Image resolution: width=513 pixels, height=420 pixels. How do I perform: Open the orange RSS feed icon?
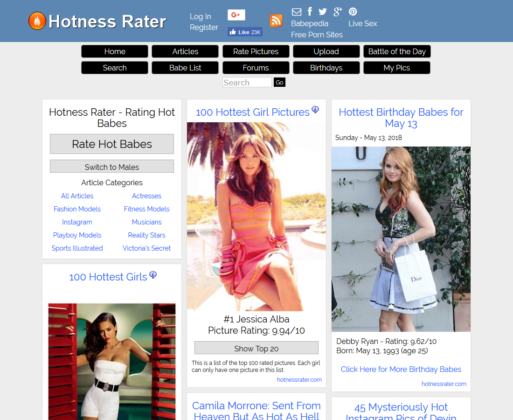tap(276, 21)
